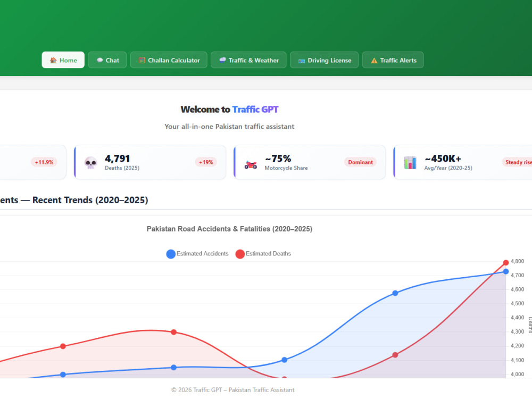The height and width of the screenshot is (399, 532).
Task: Click the warning triangle alert icon
Action: pos(374,61)
